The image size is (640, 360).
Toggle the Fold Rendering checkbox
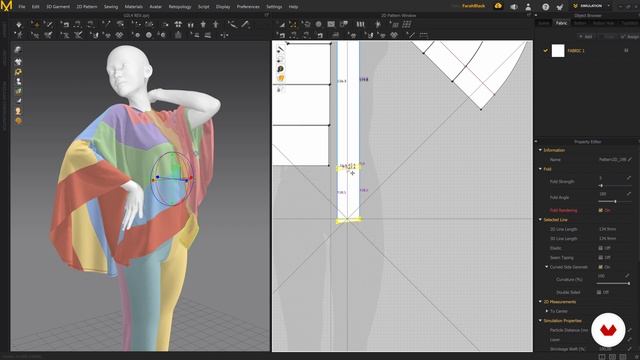[600, 210]
